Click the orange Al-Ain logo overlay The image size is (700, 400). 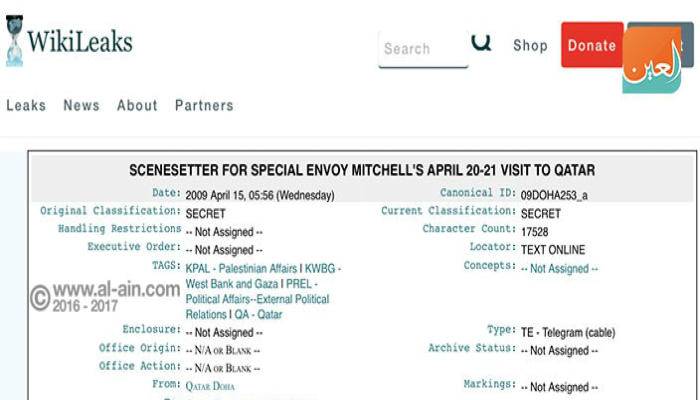652,60
